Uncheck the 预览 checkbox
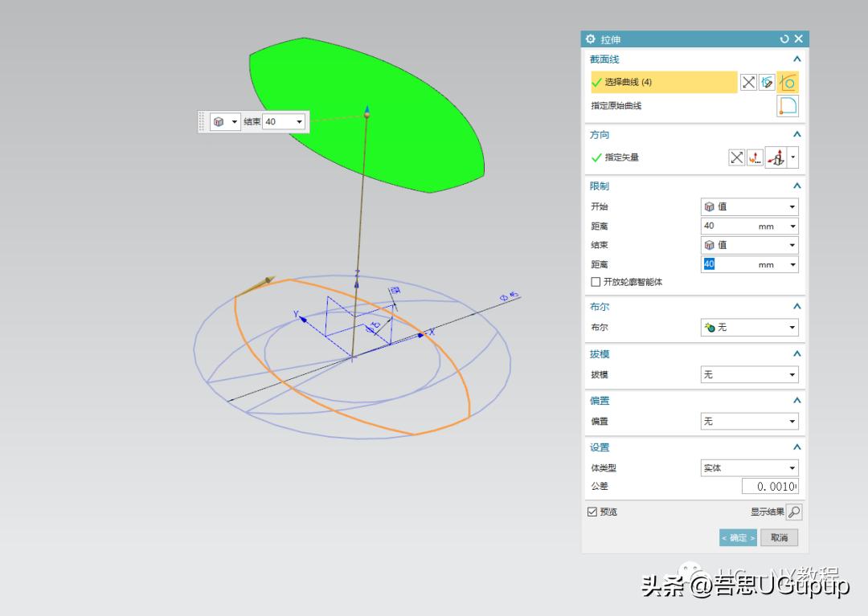Viewport: 868px width, 616px height. pos(592,512)
